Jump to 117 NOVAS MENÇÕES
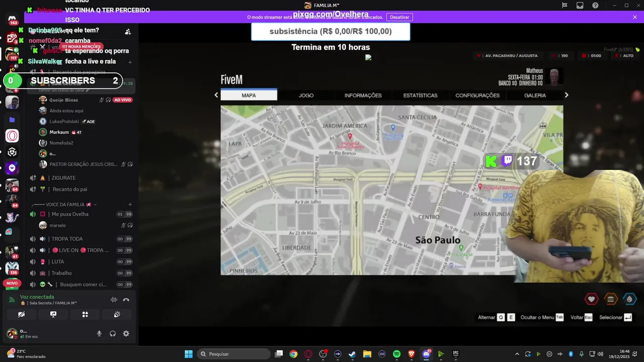 click(80, 46)
